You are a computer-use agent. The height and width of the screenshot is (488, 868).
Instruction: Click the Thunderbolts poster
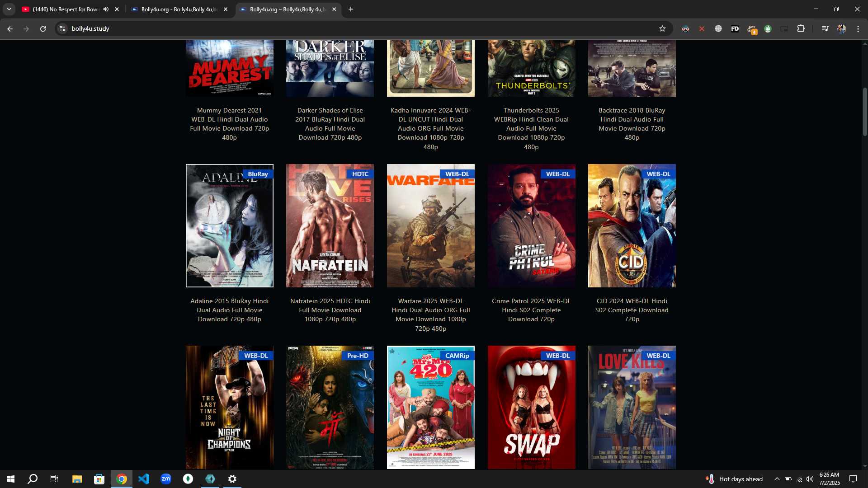[x=531, y=68]
